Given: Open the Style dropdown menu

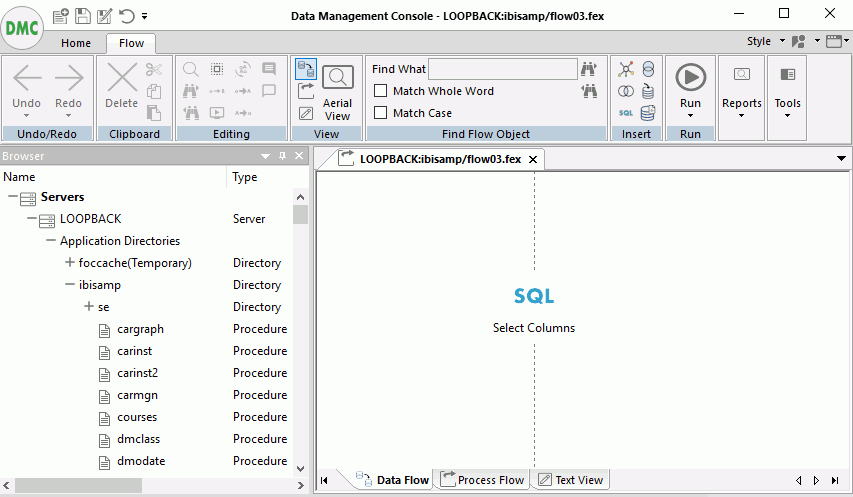Looking at the screenshot, I should pos(782,41).
